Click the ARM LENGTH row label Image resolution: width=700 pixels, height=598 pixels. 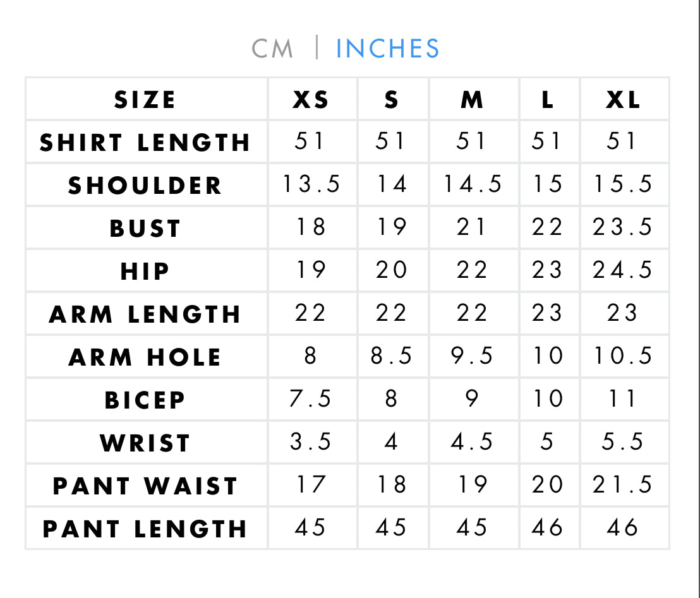coord(145,314)
